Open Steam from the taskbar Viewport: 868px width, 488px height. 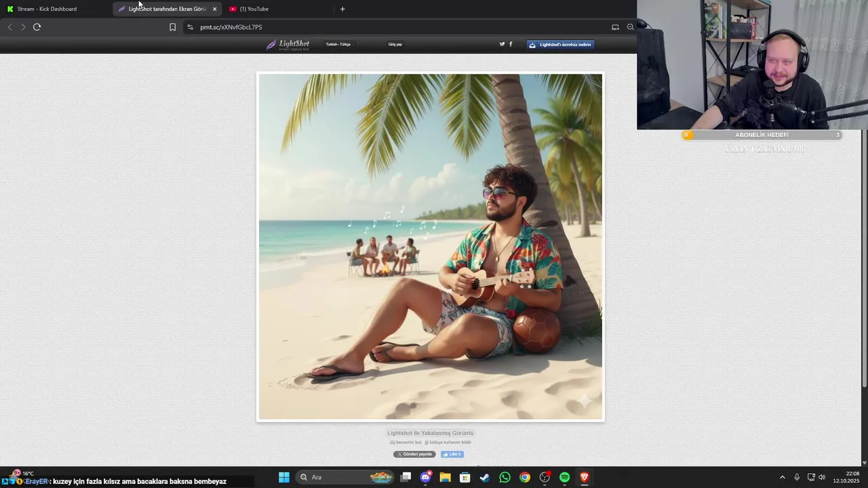pos(485,477)
